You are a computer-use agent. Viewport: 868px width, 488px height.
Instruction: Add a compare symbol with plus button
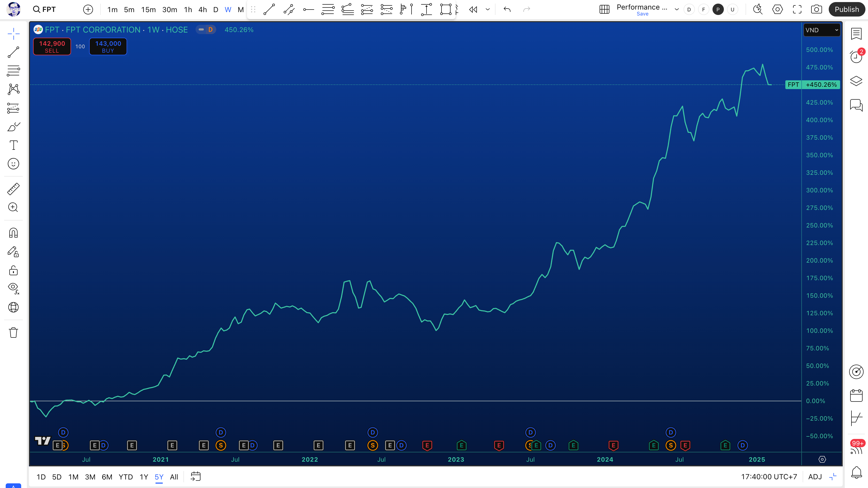tap(88, 10)
